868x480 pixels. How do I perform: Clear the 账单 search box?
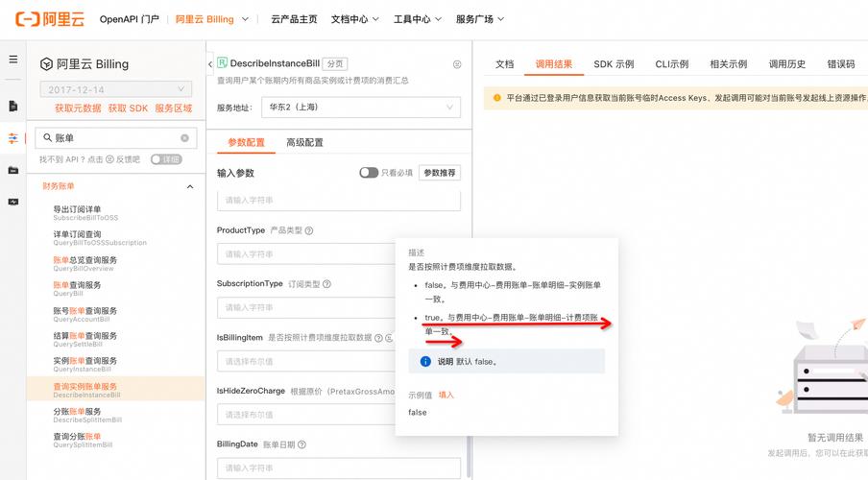185,138
